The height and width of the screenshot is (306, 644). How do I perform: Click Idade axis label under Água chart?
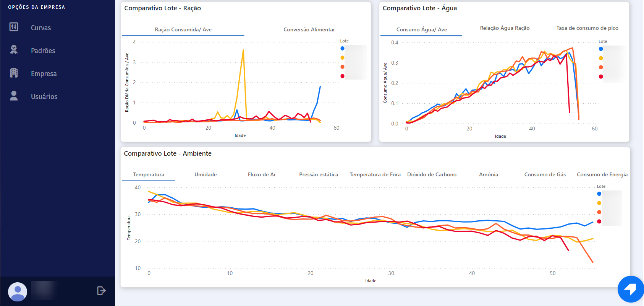coord(500,136)
